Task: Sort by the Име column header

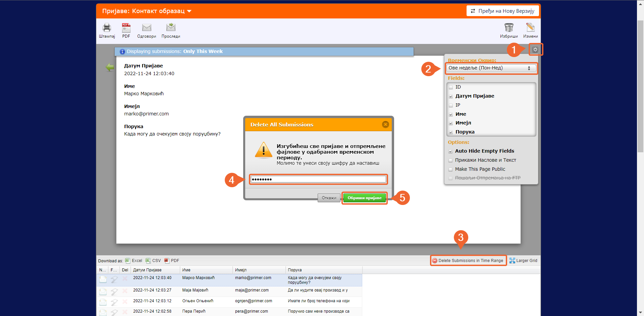Action: [206, 270]
